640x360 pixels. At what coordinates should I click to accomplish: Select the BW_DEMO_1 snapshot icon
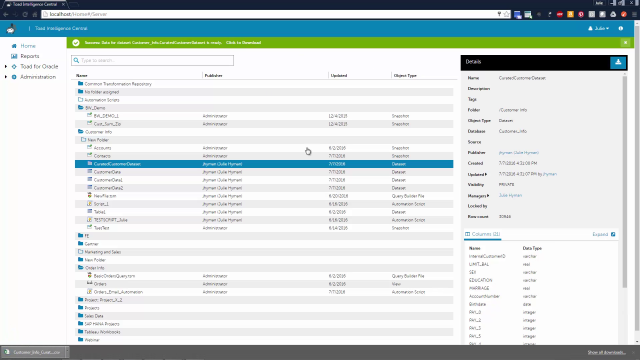(x=89, y=116)
